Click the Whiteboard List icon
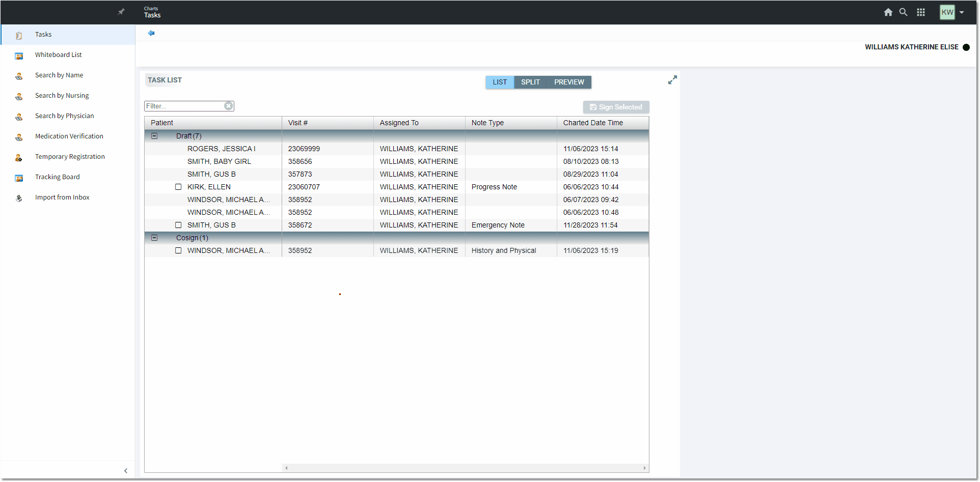The image size is (980, 482). [x=19, y=55]
